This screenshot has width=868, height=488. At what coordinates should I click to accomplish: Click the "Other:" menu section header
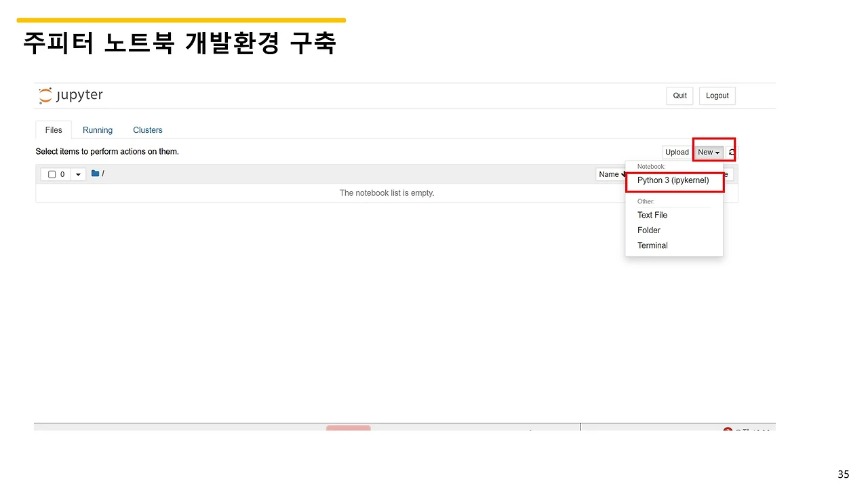pos(646,201)
